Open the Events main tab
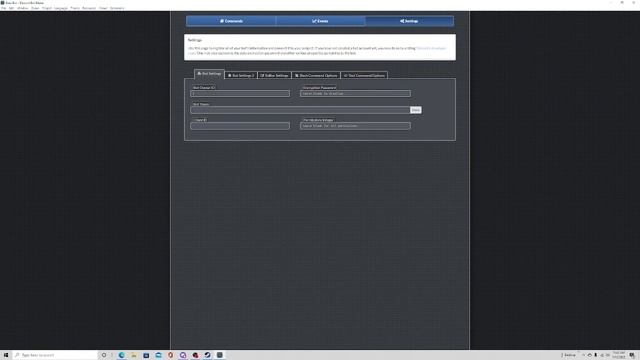The width and height of the screenshot is (640, 360). click(x=320, y=21)
